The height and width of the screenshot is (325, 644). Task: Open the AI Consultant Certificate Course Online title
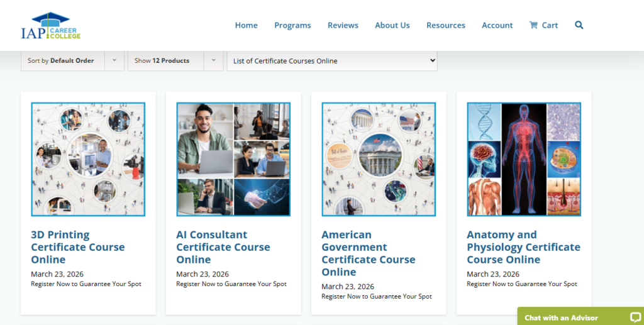[223, 247]
